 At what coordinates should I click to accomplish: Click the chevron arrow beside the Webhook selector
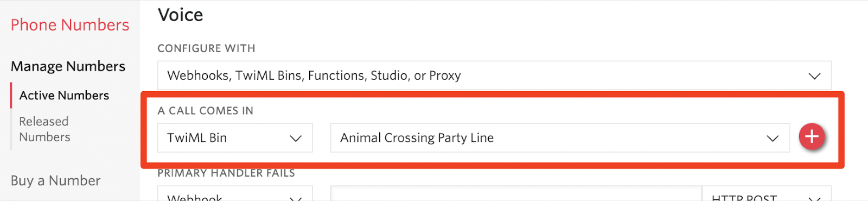point(296,198)
